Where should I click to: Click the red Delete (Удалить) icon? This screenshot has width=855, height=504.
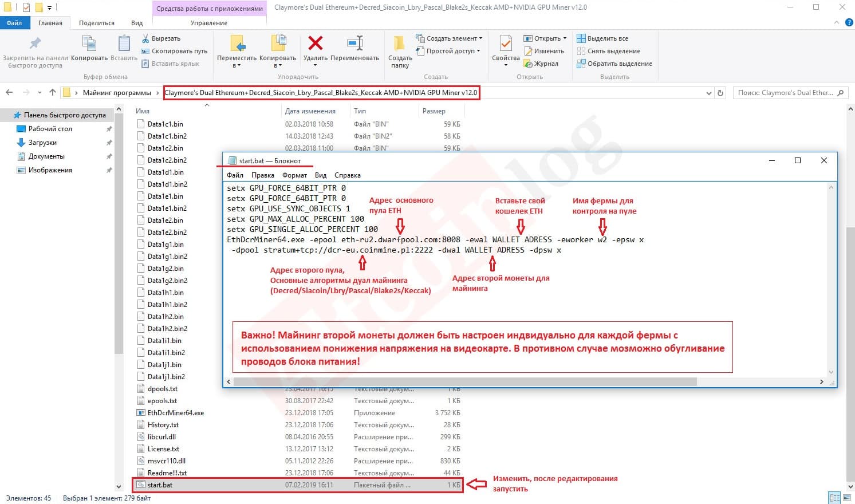pos(316,43)
